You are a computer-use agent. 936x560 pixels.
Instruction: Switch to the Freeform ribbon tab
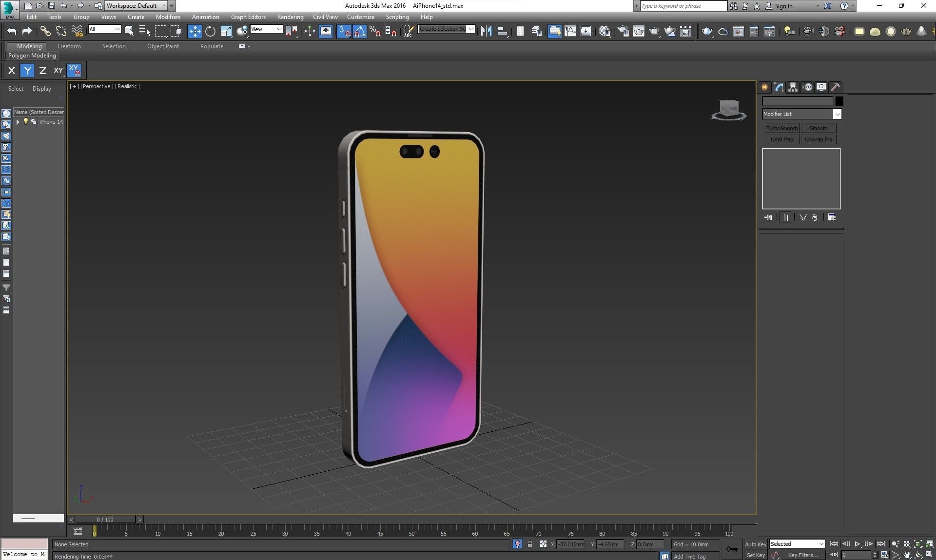coord(69,46)
